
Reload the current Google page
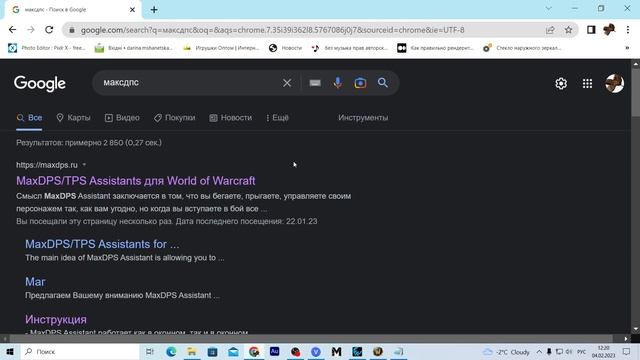(x=49, y=30)
